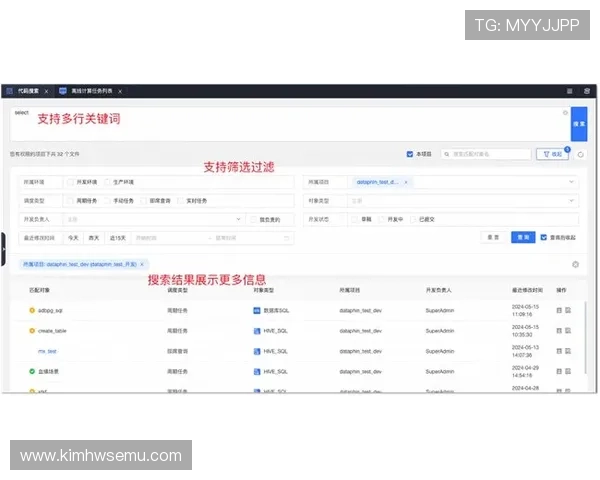The image size is (600, 480).
Task: Check the 我负责的 checkbox
Action: (253, 219)
